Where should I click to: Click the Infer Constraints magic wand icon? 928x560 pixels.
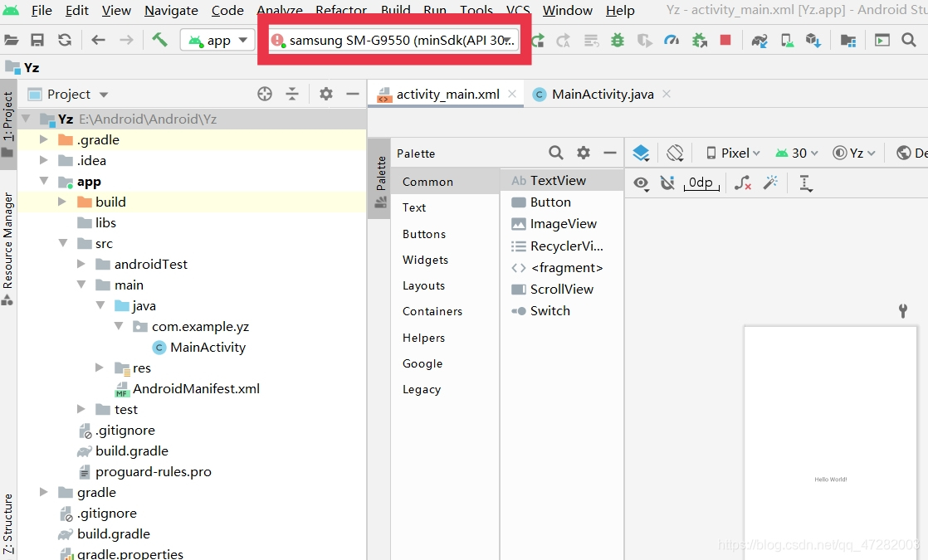point(771,183)
